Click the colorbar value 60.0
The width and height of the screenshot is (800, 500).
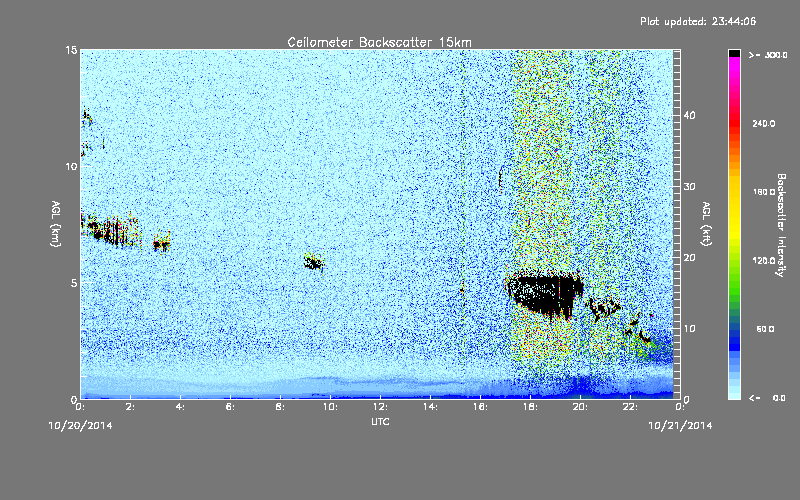pyautogui.click(x=765, y=329)
